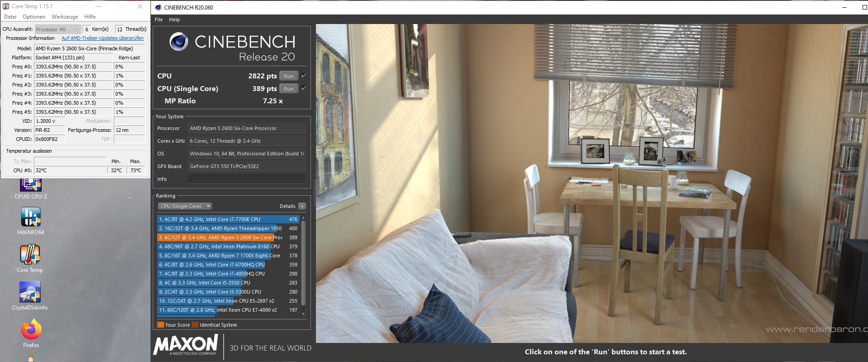Click the 2822 pts CPU score
This screenshot has width=868, height=362.
click(262, 76)
